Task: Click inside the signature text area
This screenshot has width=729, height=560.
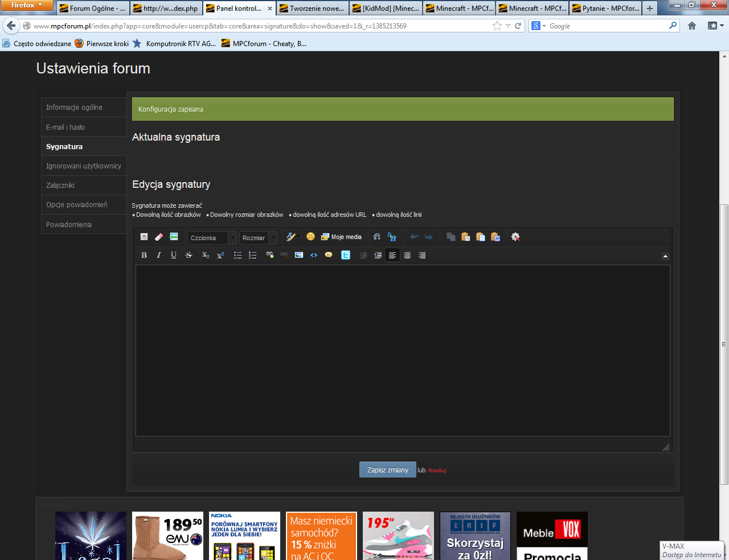Action: pyautogui.click(x=403, y=351)
